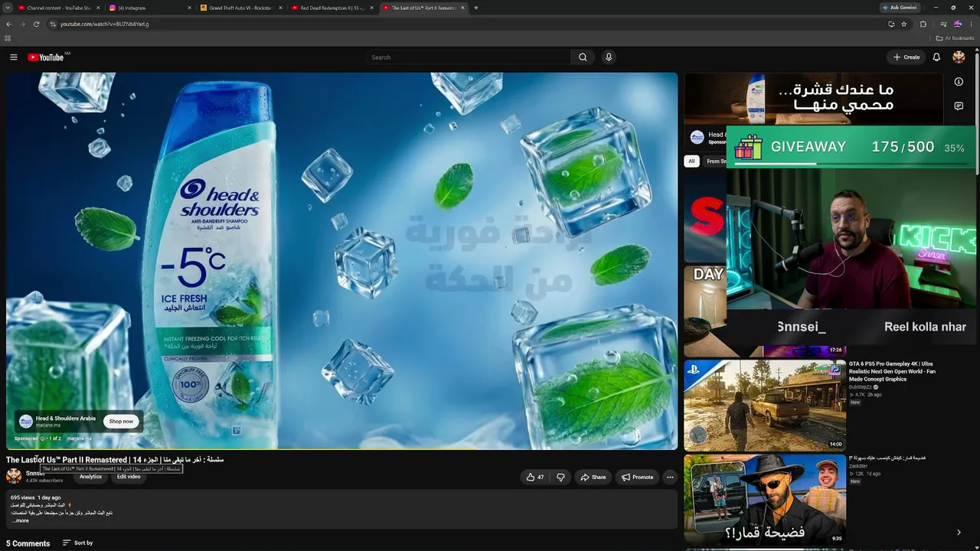This screenshot has width=980, height=551.
Task: Click the Edit video button
Action: (128, 477)
